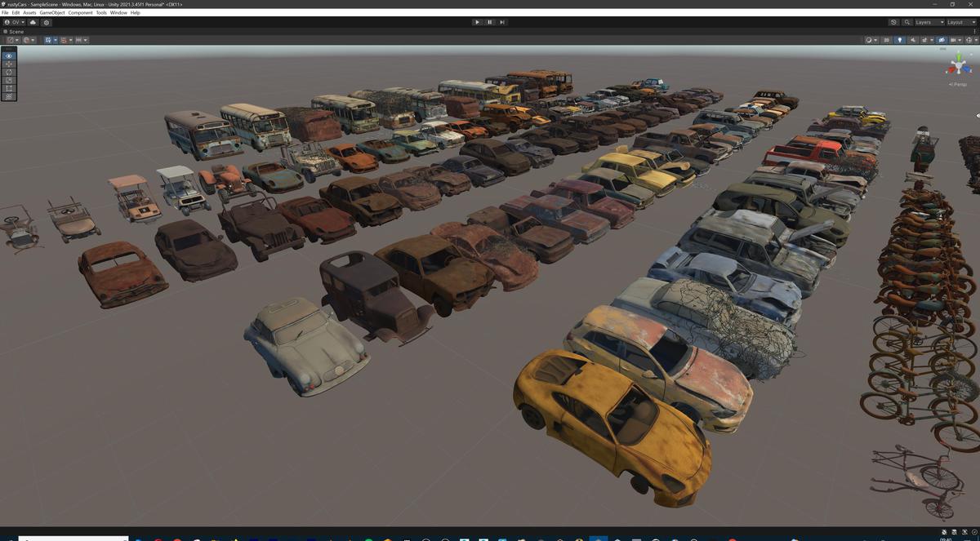Open Unity global search via magnifier icon
The width and height of the screenshot is (980, 541).
907,22
